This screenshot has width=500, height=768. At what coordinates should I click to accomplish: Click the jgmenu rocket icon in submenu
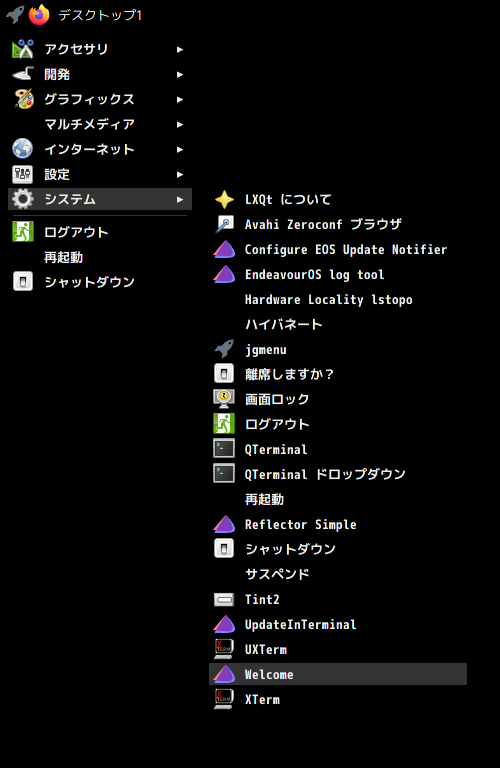224,349
